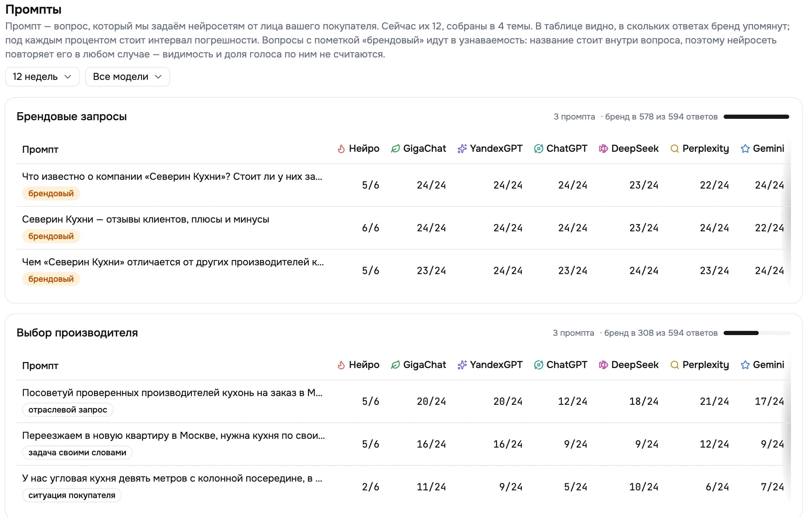The image size is (812, 517).
Task: Open the "12 недель" period dropdown
Action: [x=42, y=77]
